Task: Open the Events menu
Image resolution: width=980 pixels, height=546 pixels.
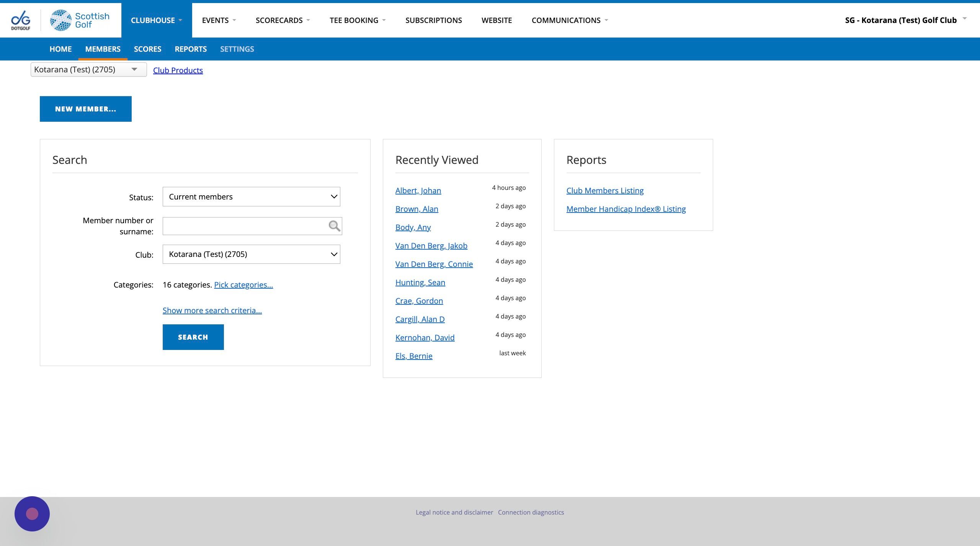Action: [219, 20]
